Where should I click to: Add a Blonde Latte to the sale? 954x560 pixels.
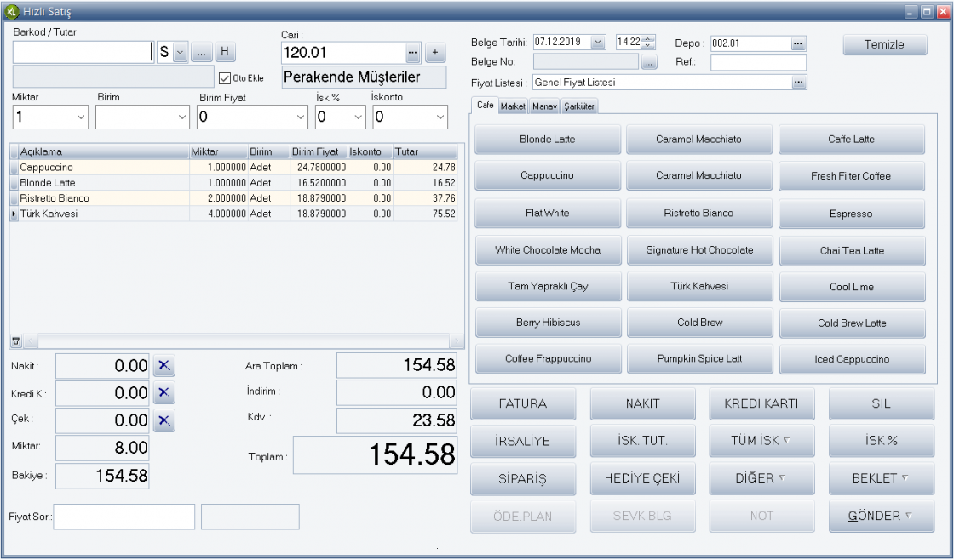[548, 140]
